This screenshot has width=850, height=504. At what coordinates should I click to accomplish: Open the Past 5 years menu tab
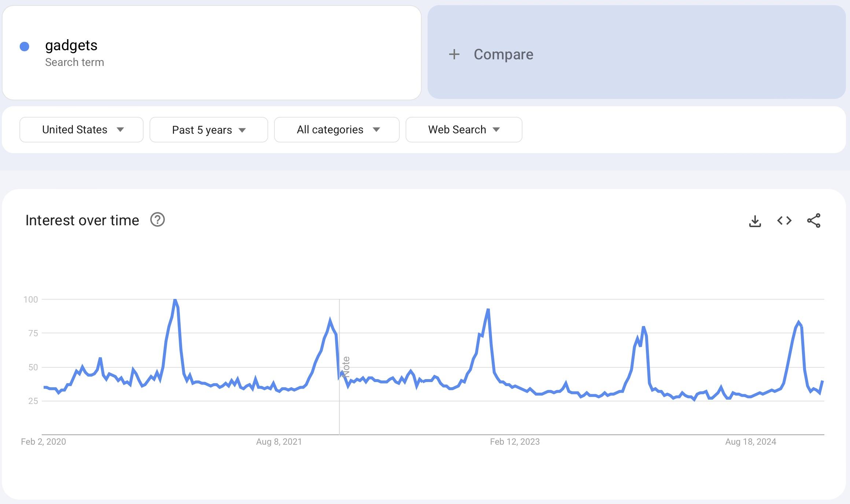[x=208, y=129]
